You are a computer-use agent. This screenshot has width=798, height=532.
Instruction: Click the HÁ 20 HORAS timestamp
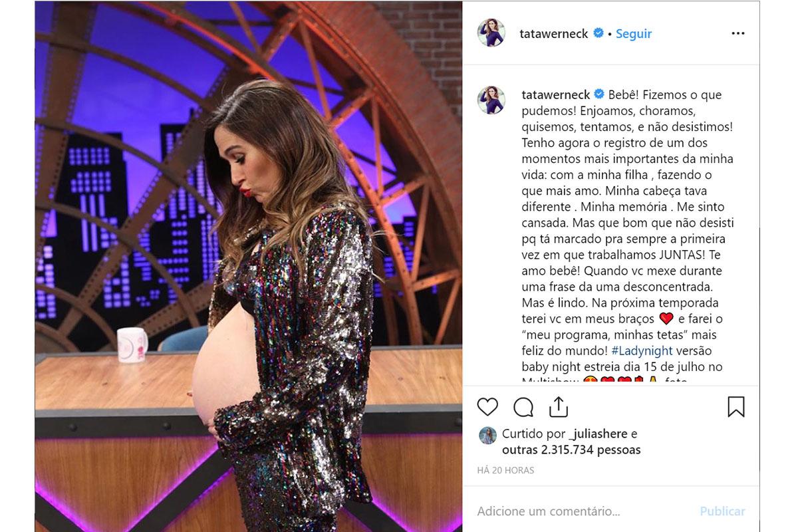(x=505, y=470)
